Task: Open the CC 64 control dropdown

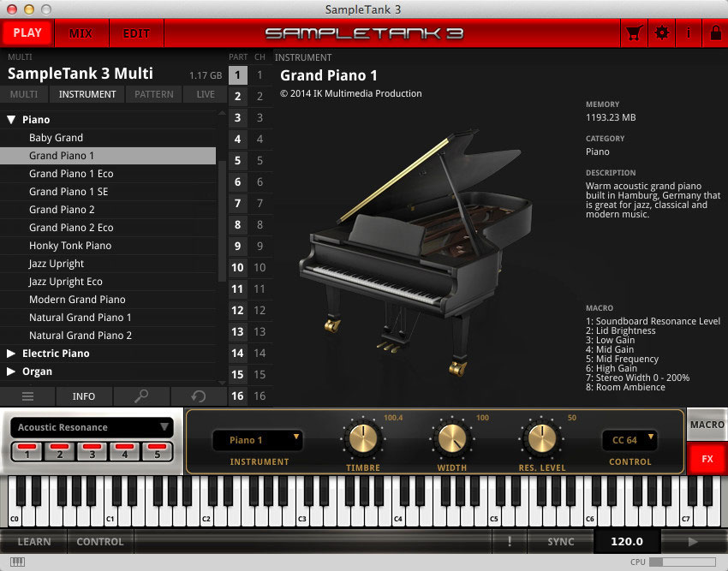Action: [630, 440]
